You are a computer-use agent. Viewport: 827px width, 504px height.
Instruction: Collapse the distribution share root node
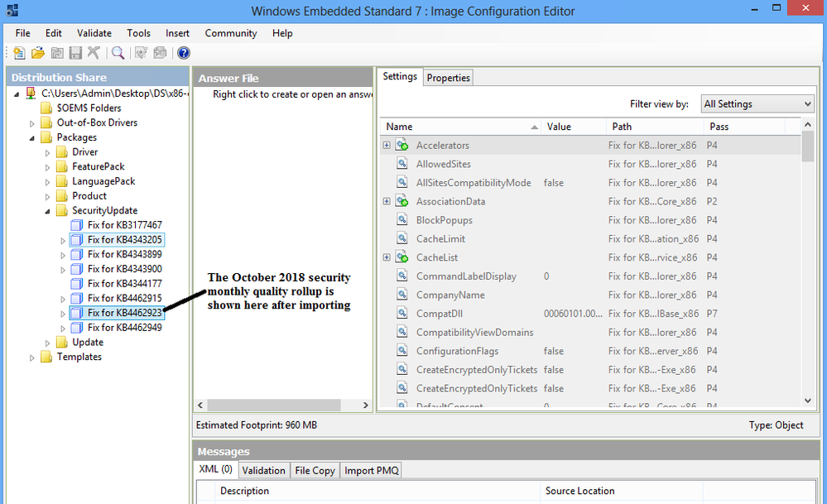tap(17, 94)
